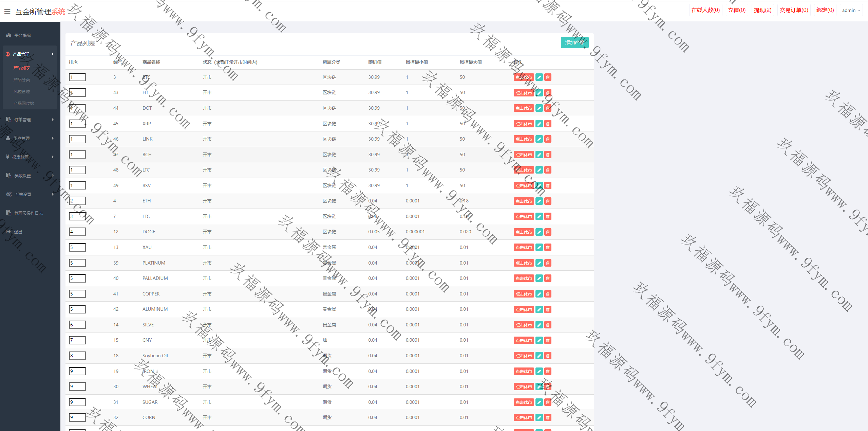Click the hamburger menu icon
The height and width of the screenshot is (431, 868).
(7, 12)
